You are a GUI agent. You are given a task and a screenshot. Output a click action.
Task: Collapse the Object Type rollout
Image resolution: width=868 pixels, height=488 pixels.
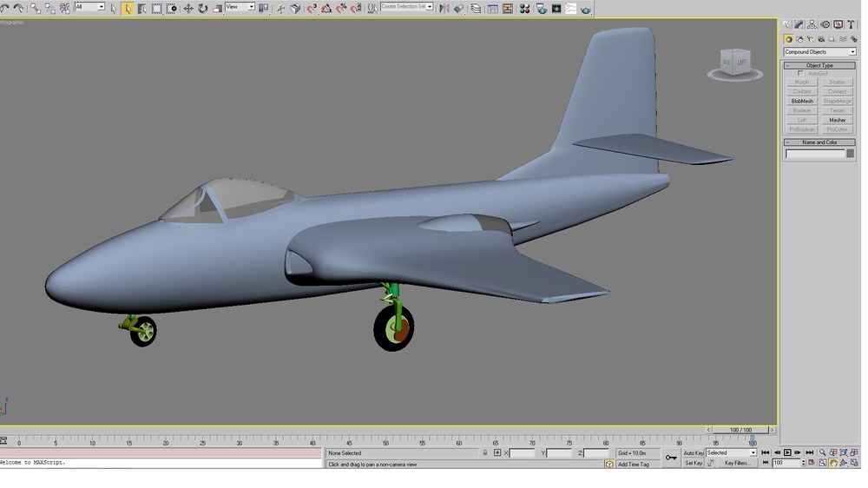(x=819, y=65)
